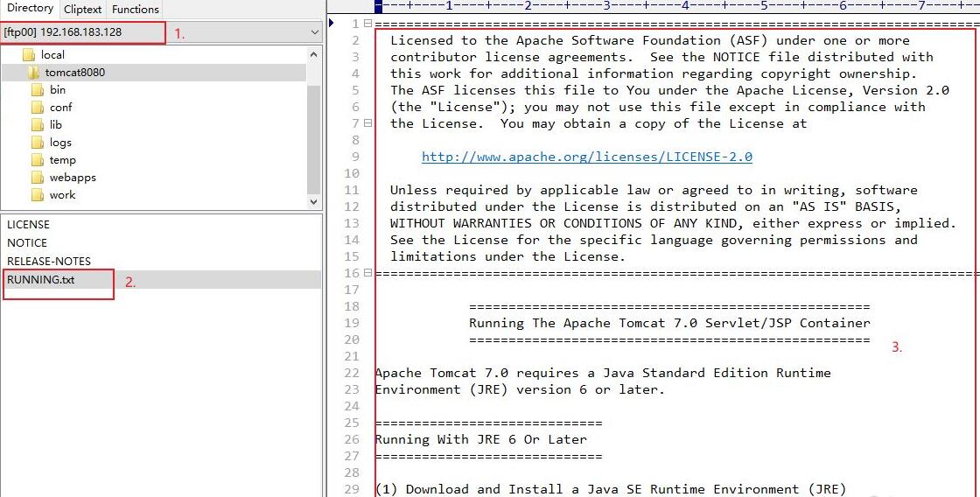Screen dimensions: 980x497
Task: Click the lib folder icon
Action: pos(38,124)
